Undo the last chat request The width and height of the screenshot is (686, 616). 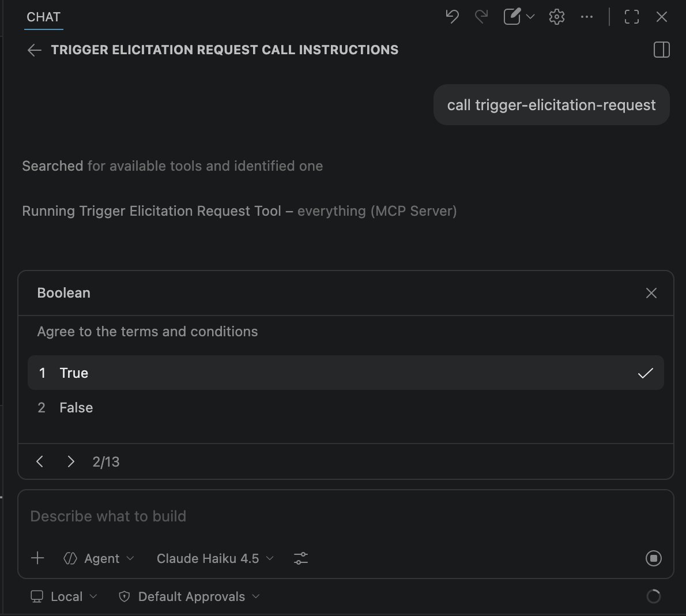point(452,17)
